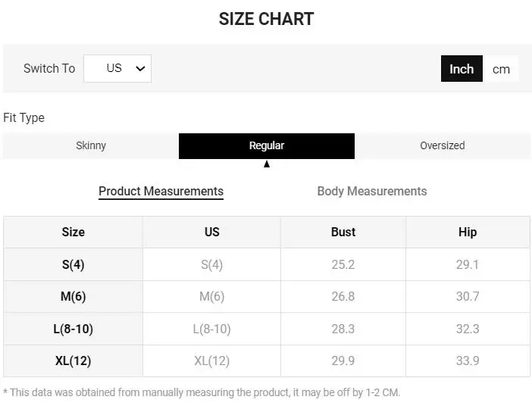Open the Product Measurements tab
This screenshot has height=409, width=532.
[x=161, y=191]
